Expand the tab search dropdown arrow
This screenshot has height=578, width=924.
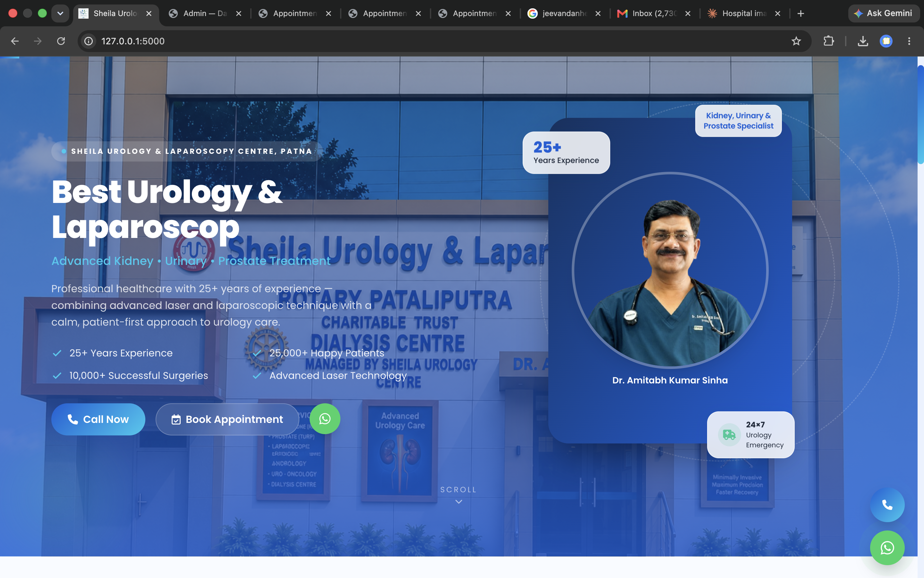[60, 13]
